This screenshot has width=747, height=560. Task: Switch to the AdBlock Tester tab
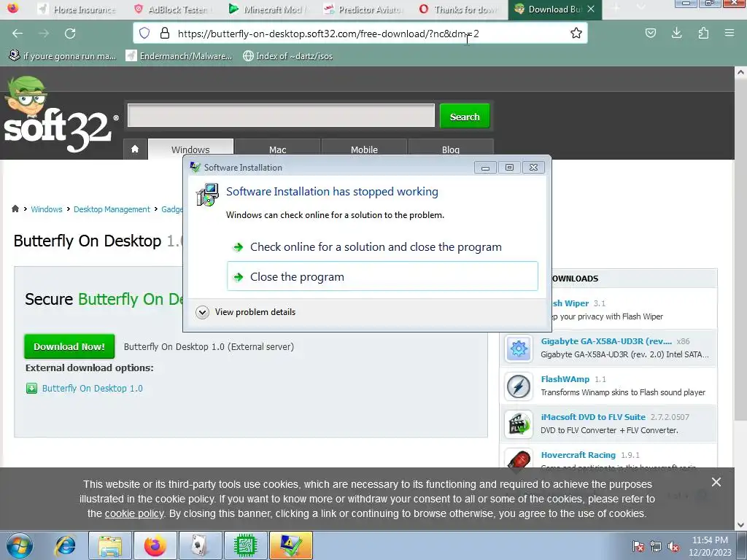pyautogui.click(x=172, y=9)
